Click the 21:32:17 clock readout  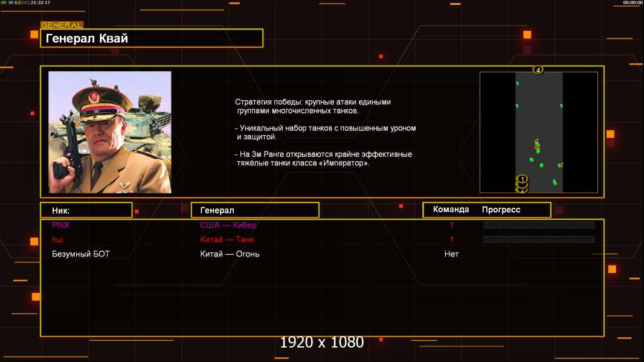coord(40,2)
